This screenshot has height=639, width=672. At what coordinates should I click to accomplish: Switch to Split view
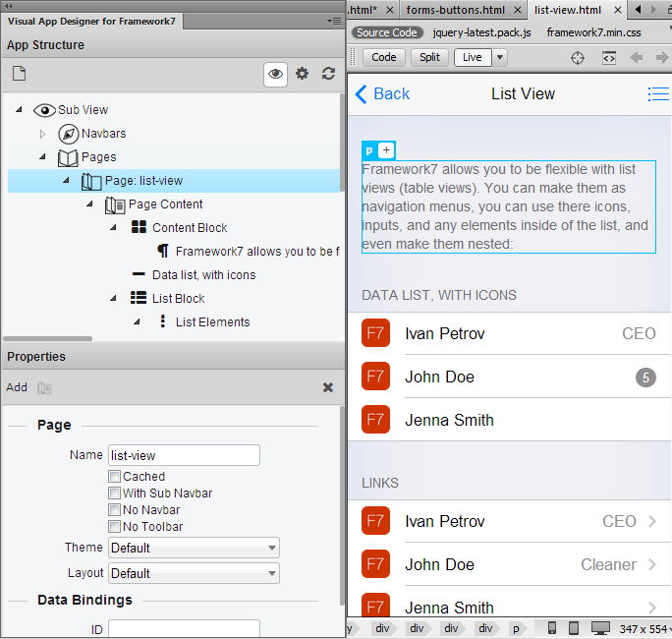tap(429, 57)
